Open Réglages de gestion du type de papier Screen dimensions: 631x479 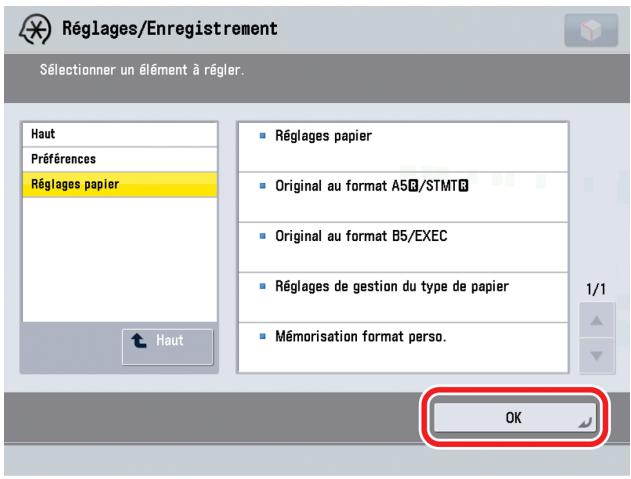[x=403, y=297]
